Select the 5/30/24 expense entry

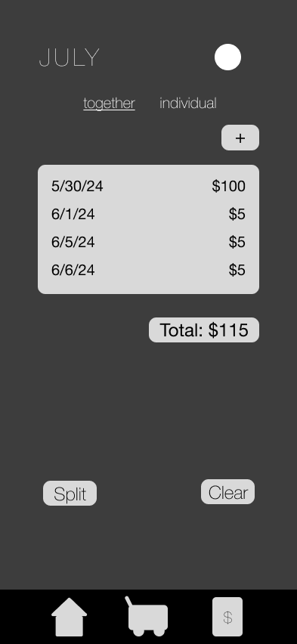tap(148, 186)
